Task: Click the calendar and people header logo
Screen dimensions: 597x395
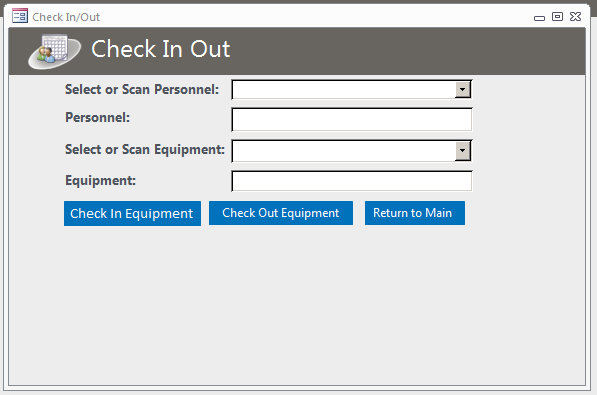Action: click(x=54, y=52)
